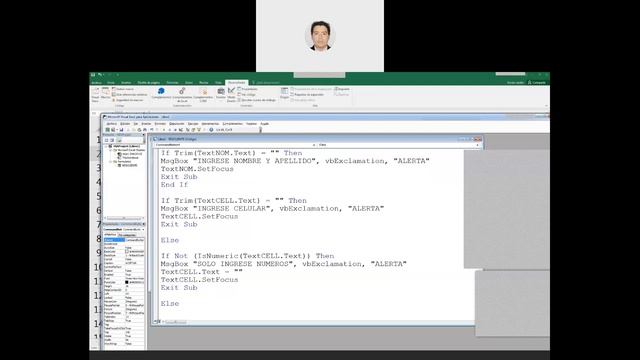The image size is (640, 360).
Task: Open the Depuración menu in VBA editor
Action: (176, 124)
